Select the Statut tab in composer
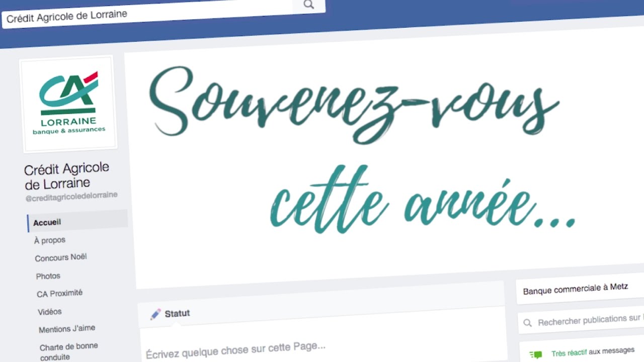 pyautogui.click(x=170, y=314)
